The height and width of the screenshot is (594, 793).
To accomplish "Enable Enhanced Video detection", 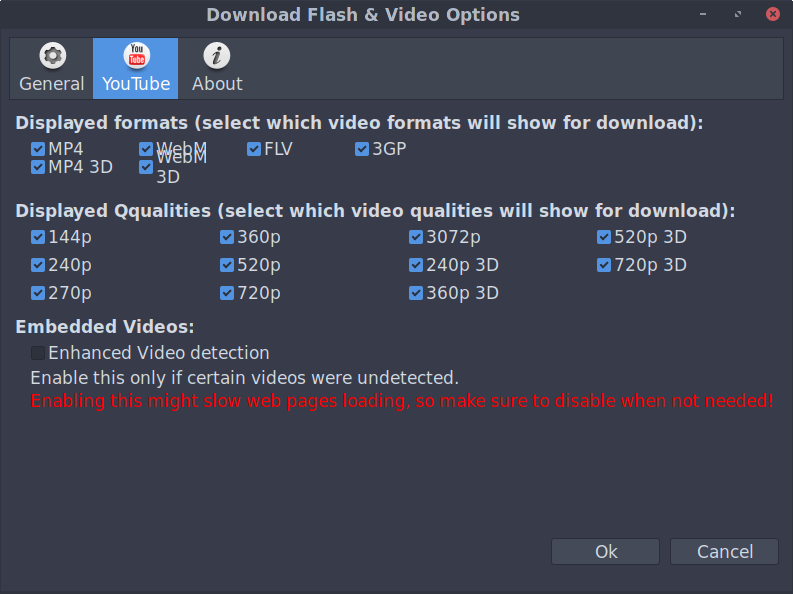I will pyautogui.click(x=38, y=353).
